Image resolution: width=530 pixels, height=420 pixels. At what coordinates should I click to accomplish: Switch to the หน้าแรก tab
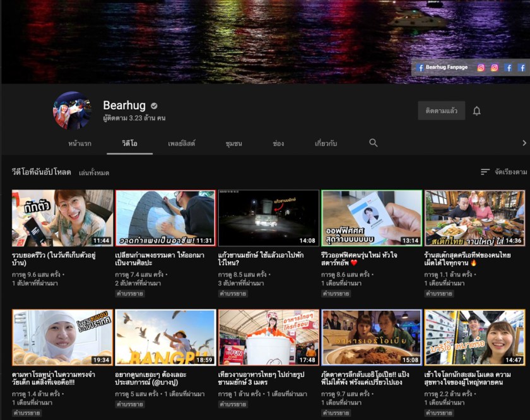pyautogui.click(x=79, y=144)
